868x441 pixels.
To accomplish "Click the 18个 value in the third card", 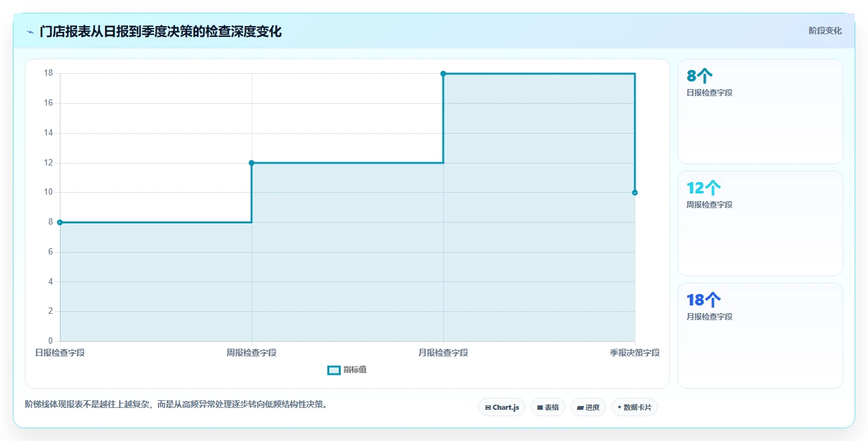I will click(704, 300).
